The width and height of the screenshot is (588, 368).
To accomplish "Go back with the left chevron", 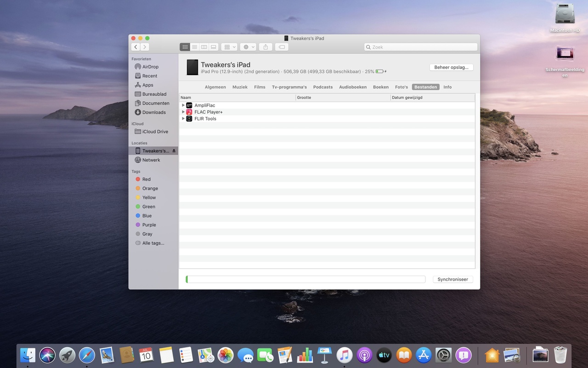I will tap(136, 47).
